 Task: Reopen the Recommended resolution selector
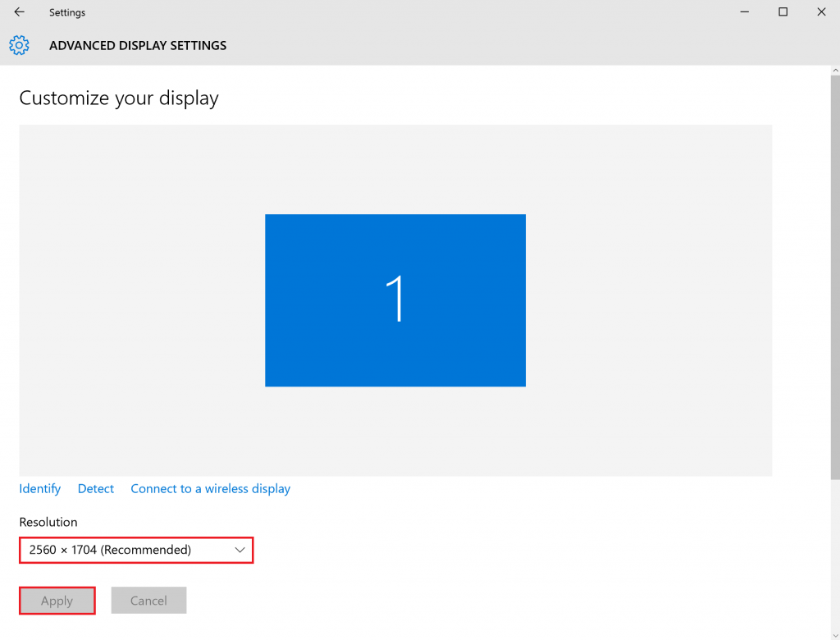pos(135,550)
